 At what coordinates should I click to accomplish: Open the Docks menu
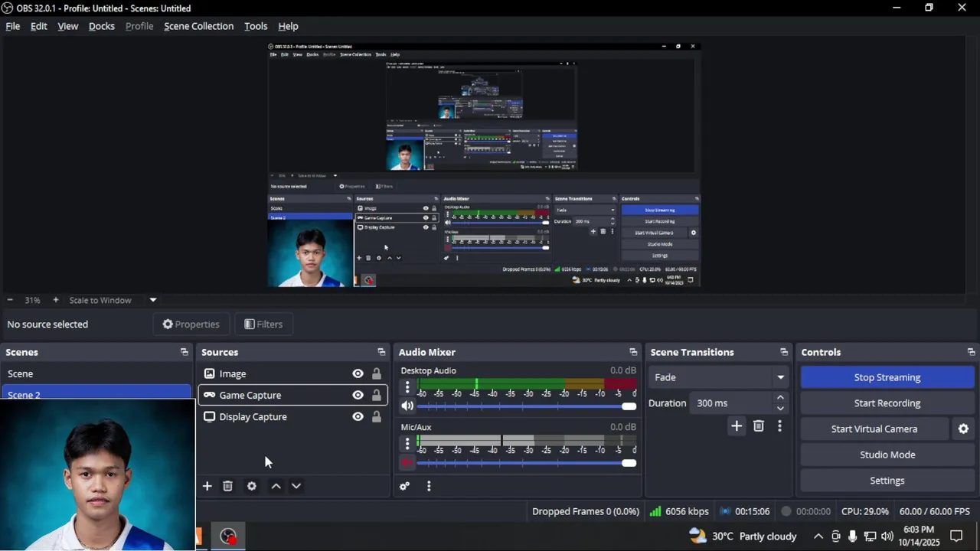click(x=102, y=26)
